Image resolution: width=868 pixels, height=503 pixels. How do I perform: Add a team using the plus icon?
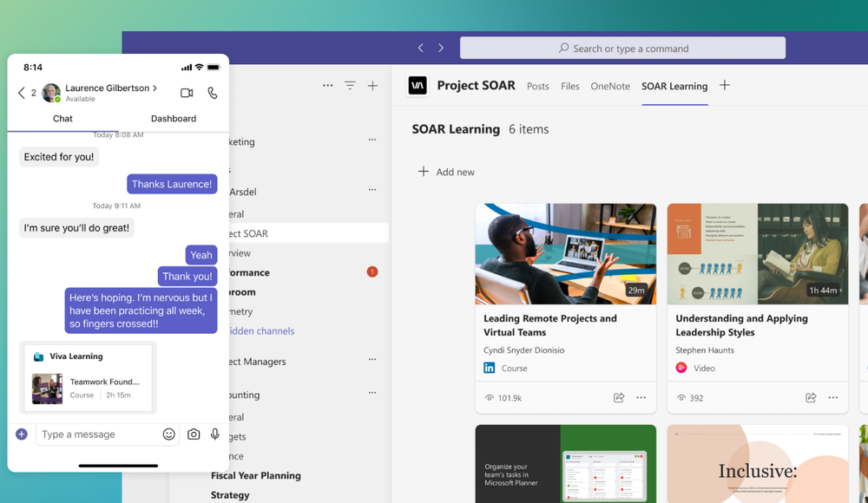tap(373, 86)
